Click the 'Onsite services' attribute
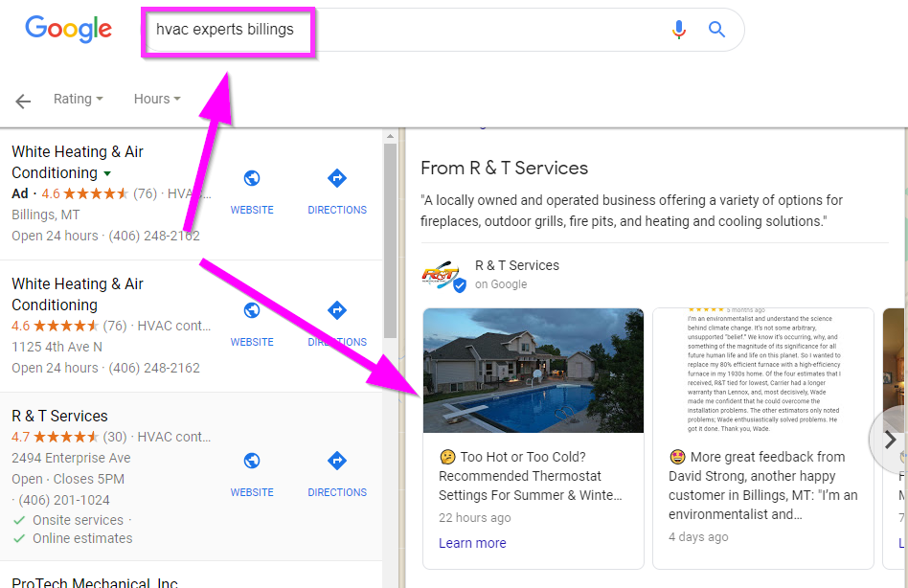The width and height of the screenshot is (908, 588). 78,520
